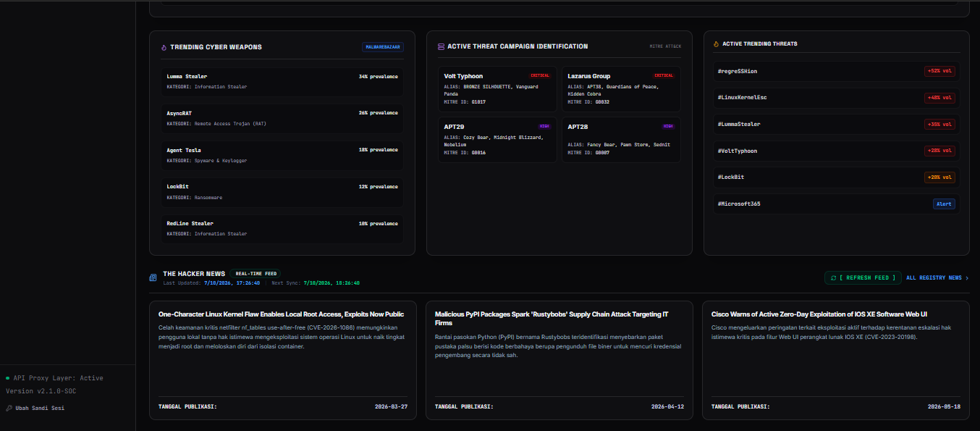
Task: Click the Last Updated timestamp 17:26:40
Action: coord(232,283)
